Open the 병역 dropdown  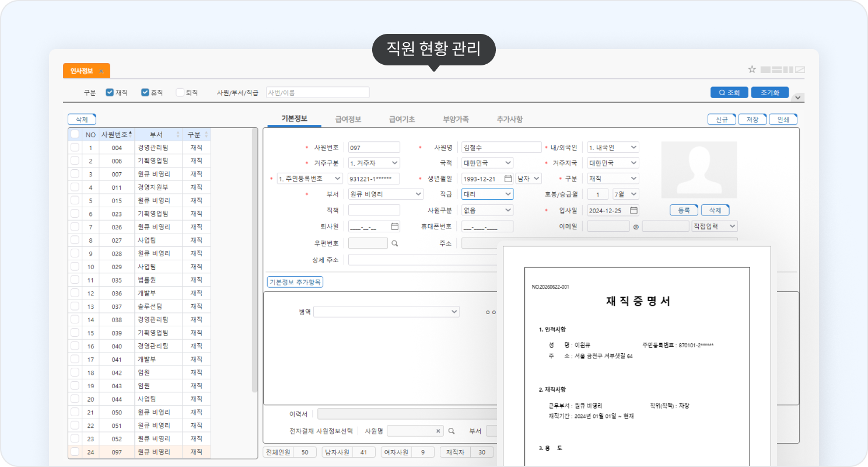[386, 312]
